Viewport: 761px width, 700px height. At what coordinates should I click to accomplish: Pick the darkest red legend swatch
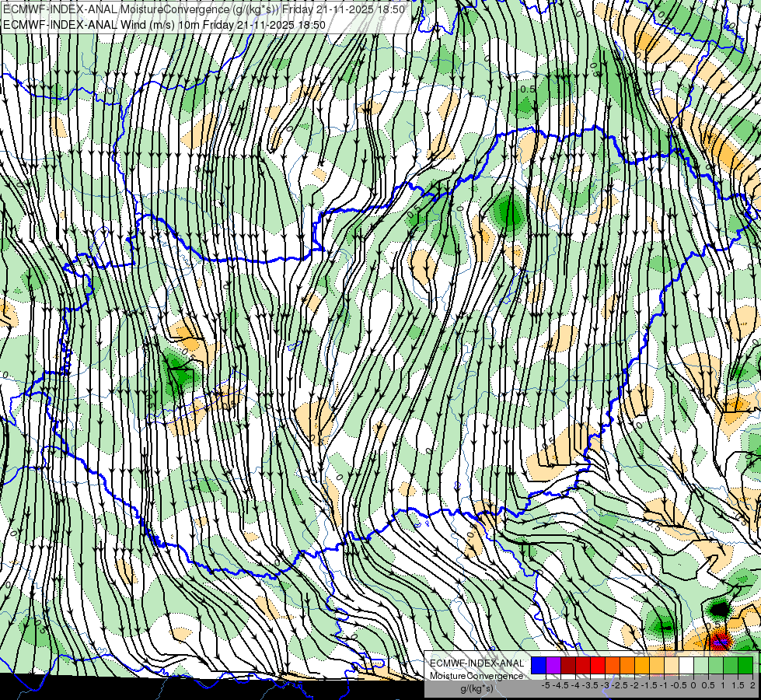[x=568, y=665]
